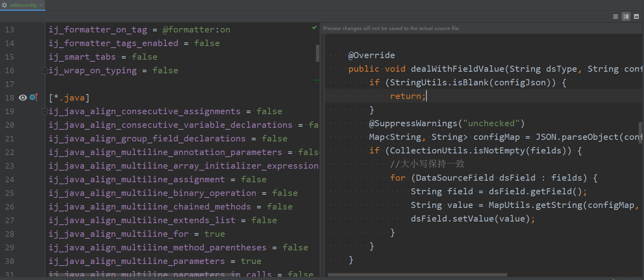Click the 'true' value of ij_java_align_multiline_for

pyautogui.click(x=215, y=234)
